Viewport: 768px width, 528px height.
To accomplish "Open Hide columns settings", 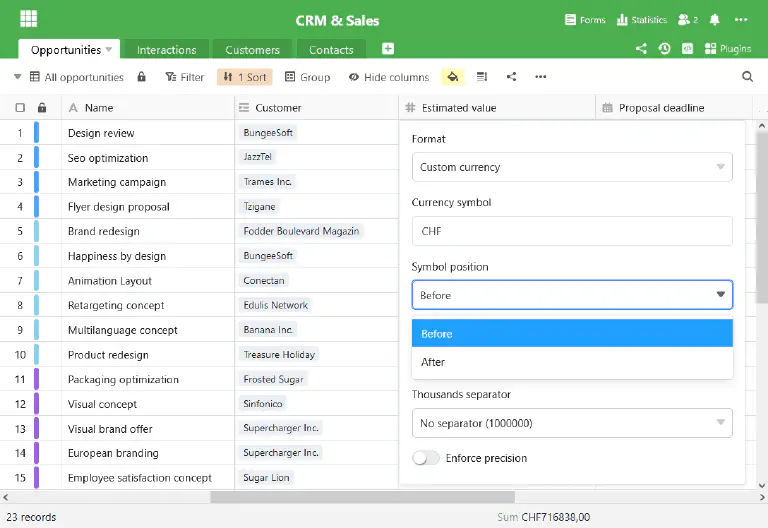I will [389, 77].
